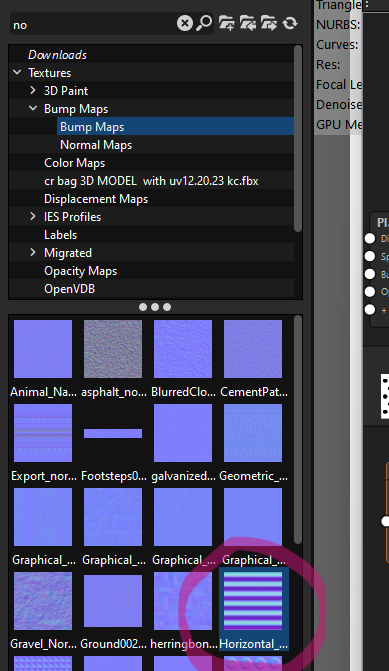Screen dimensions: 389x671
Task: Select the Normal Maps subfolder
Action: 96,145
